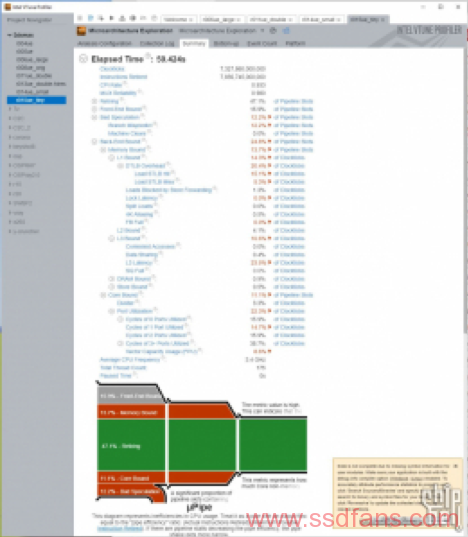This screenshot has height=537, width=468.
Task: Collapse the L3 Bound metric row
Action: tap(111, 238)
